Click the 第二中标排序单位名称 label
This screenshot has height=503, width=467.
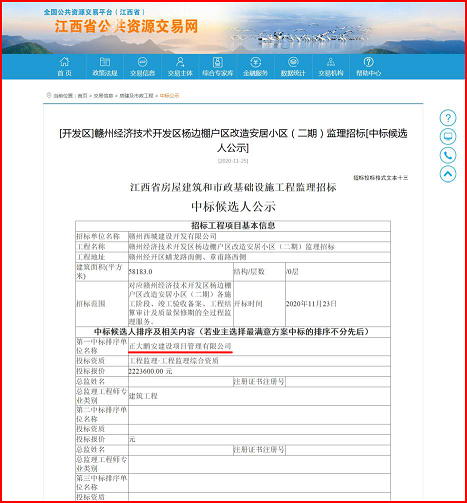point(102,414)
